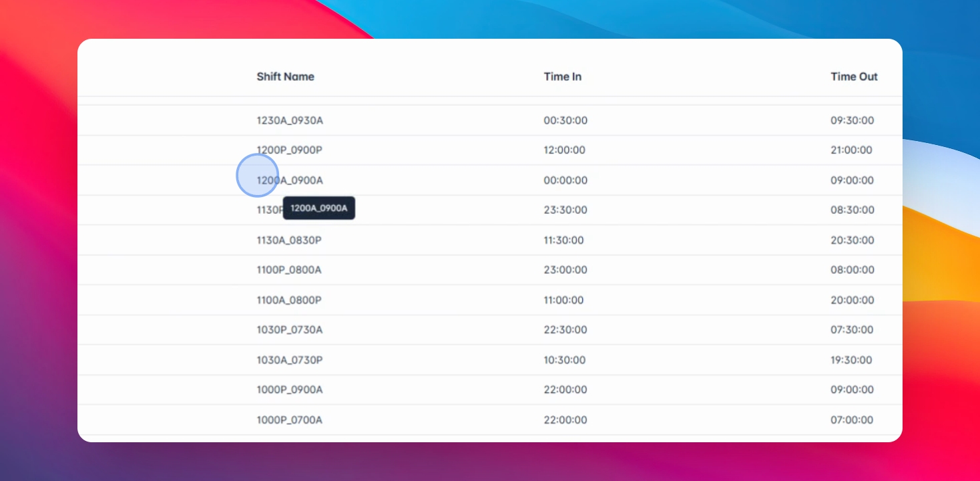
Task: Click the 07:30:00 Time Out value
Action: click(851, 330)
